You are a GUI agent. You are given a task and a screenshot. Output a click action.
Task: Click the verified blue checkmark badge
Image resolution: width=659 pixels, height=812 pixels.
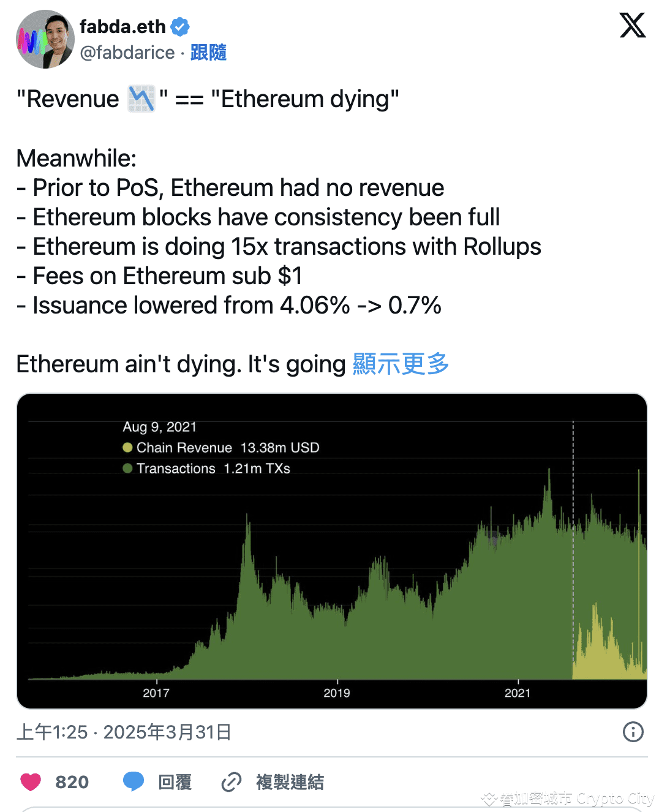[178, 26]
